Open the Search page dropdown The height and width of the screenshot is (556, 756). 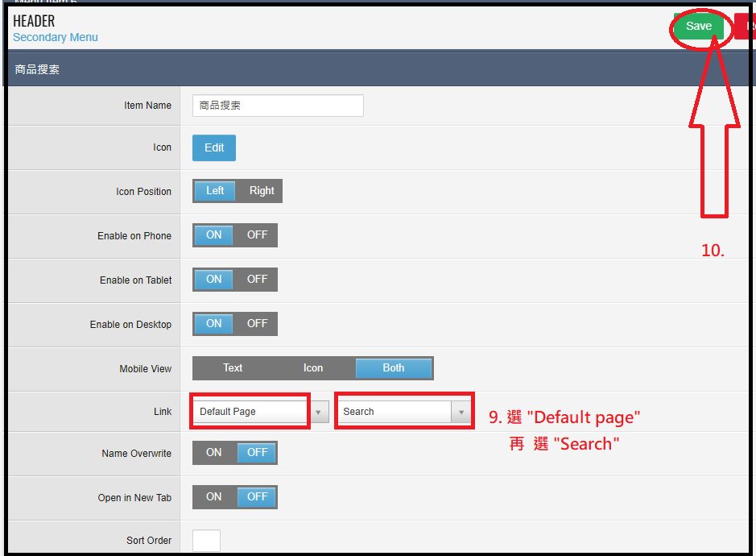click(395, 412)
